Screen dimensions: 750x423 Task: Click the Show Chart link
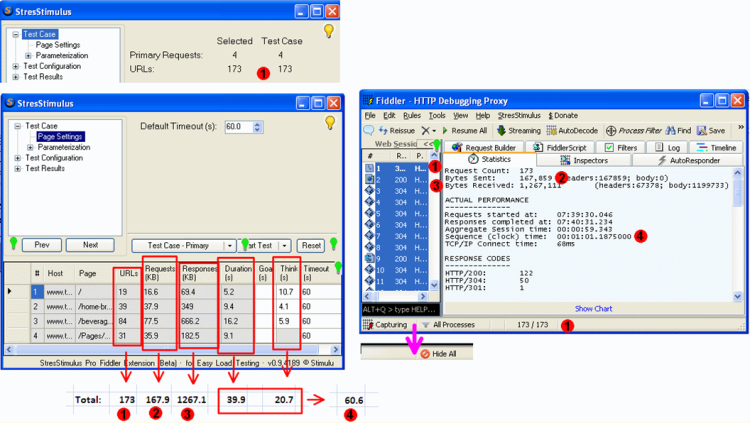(593, 309)
